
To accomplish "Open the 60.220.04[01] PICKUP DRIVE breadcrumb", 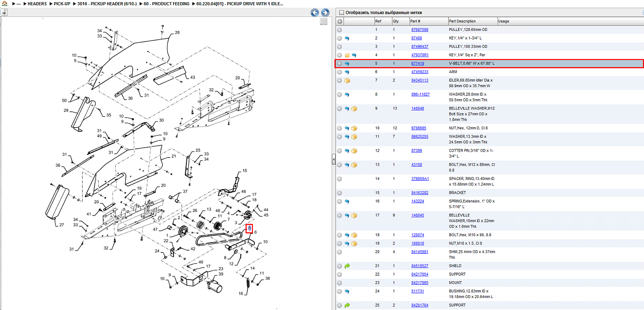I will pyautogui.click(x=240, y=4).
